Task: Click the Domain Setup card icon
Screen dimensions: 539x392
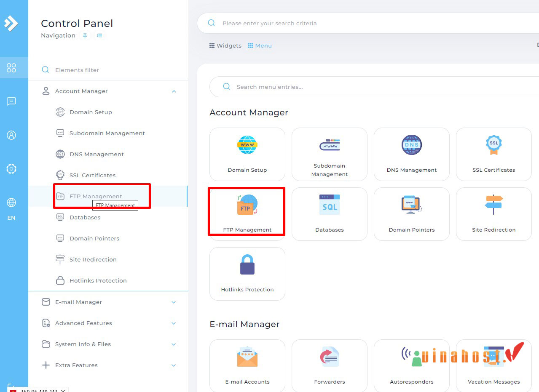Action: (x=247, y=145)
